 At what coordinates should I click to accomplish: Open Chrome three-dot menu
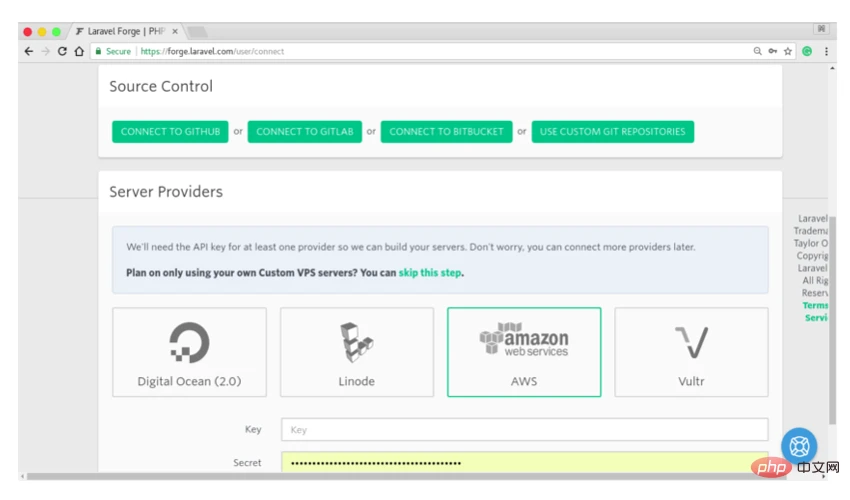coord(826,51)
